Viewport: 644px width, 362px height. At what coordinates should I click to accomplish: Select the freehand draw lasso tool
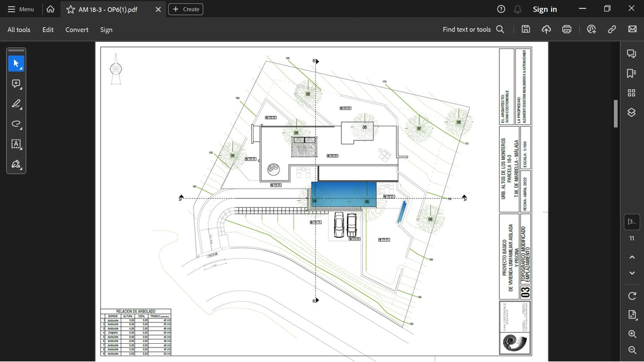(x=16, y=124)
